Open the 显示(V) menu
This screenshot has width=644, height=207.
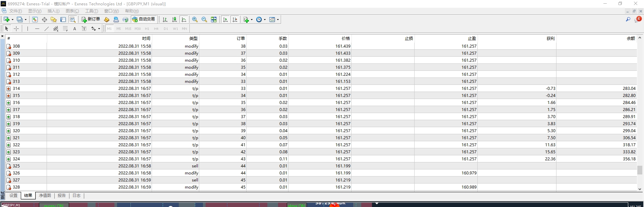pyautogui.click(x=35, y=11)
